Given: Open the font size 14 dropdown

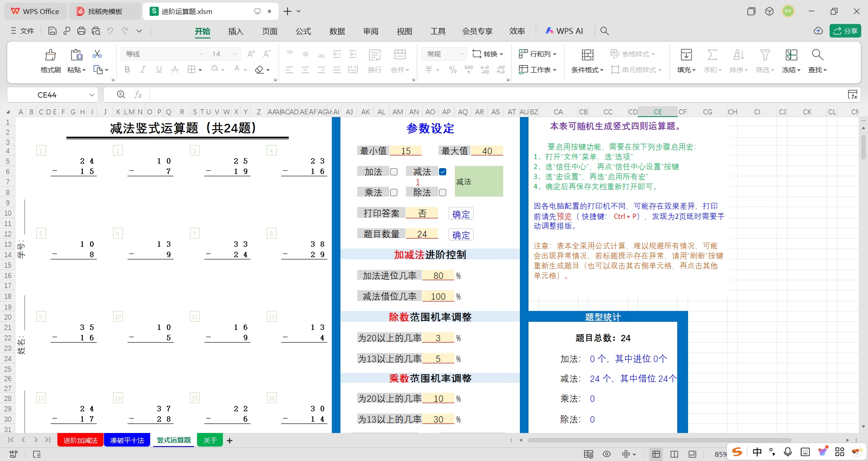Looking at the screenshot, I should pyautogui.click(x=235, y=54).
